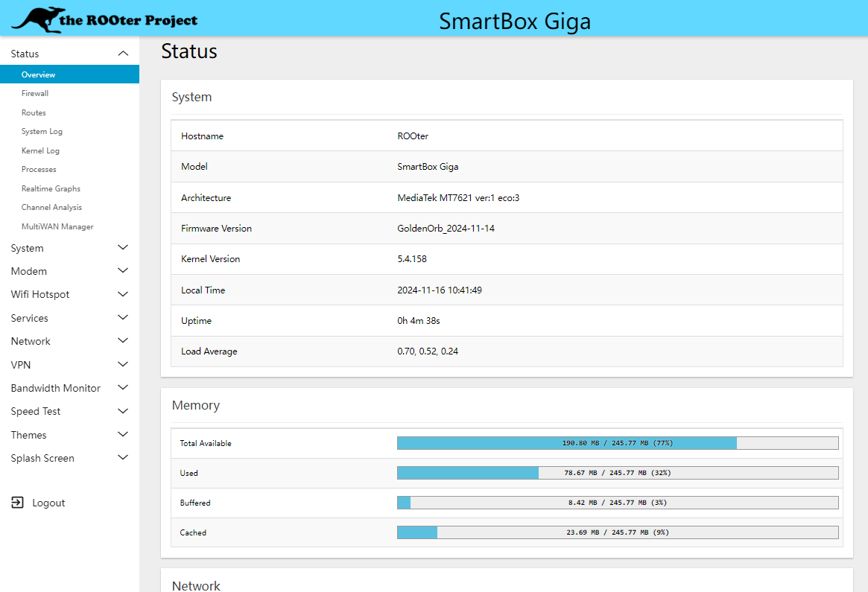Click the SmartBox Giga header title
The height and width of the screenshot is (592, 868).
click(x=515, y=22)
